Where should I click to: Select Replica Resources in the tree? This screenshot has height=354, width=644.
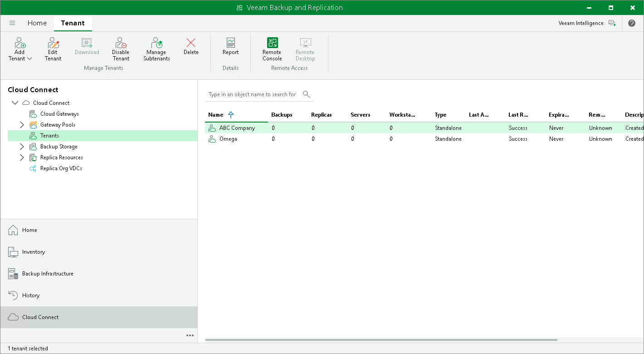pyautogui.click(x=62, y=157)
